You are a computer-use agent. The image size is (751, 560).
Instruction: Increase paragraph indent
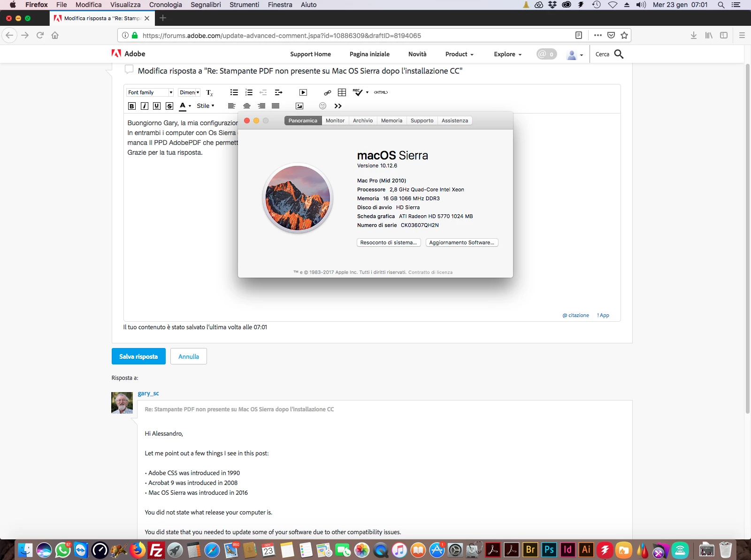tap(278, 92)
